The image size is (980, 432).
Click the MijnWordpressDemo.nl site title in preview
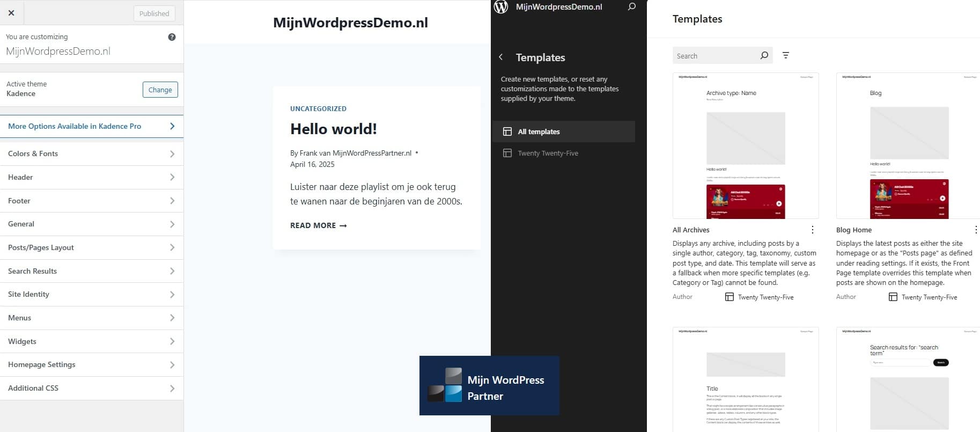[x=350, y=23]
